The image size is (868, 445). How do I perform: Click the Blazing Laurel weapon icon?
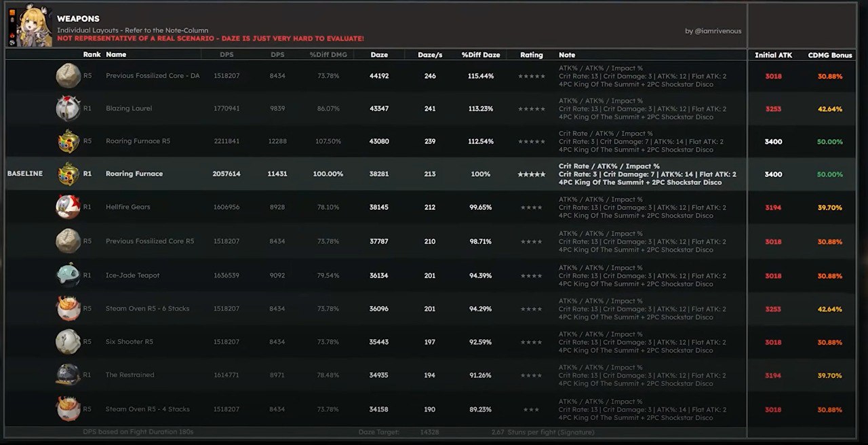68,109
